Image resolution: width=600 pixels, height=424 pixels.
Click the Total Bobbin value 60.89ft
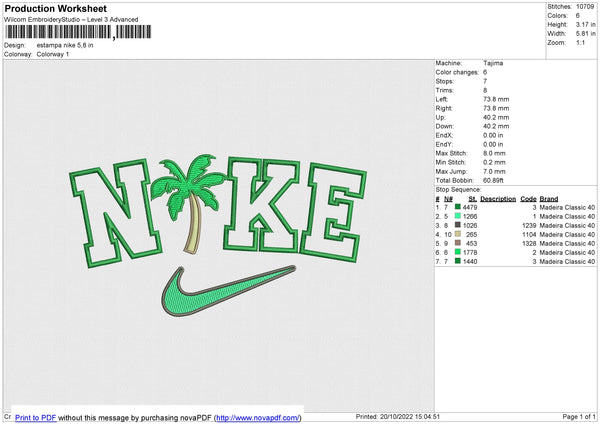coord(493,180)
